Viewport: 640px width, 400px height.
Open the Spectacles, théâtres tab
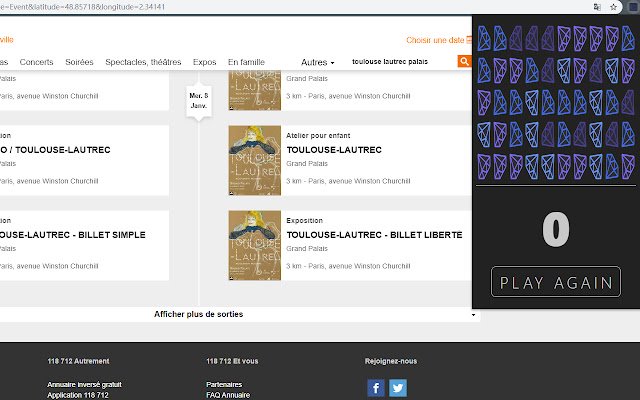[143, 62]
